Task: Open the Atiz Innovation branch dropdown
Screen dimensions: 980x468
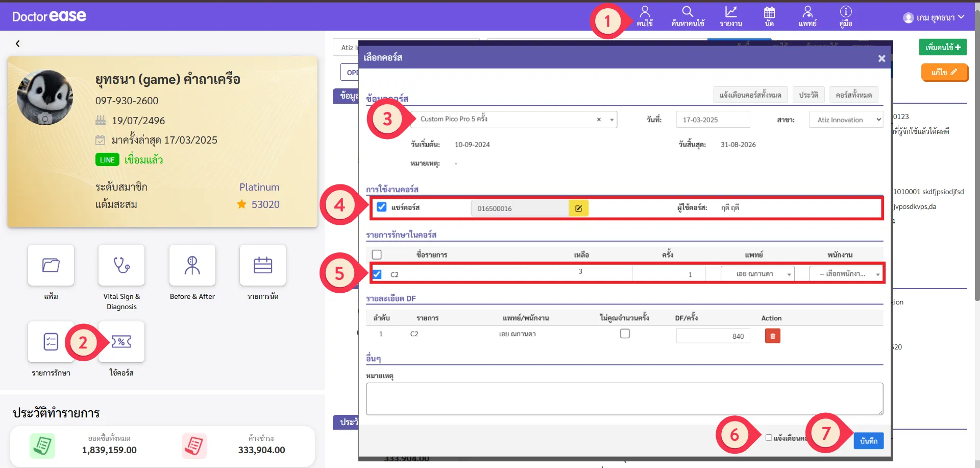Action: click(846, 120)
